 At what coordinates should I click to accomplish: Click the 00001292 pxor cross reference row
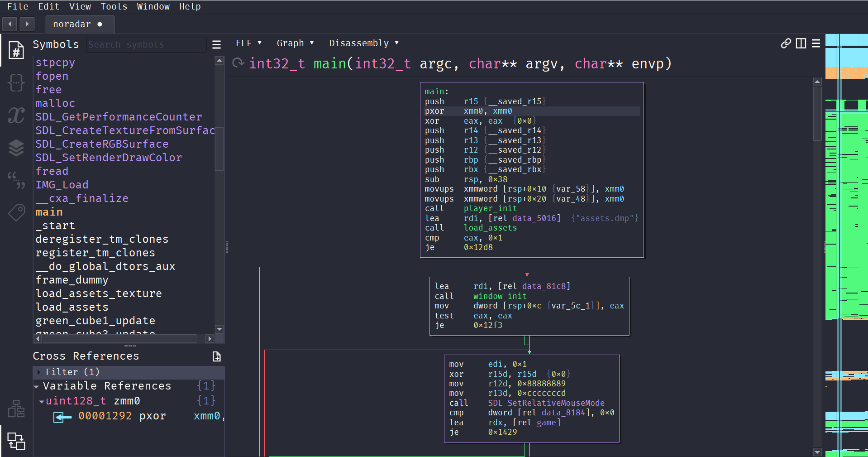[x=129, y=416]
